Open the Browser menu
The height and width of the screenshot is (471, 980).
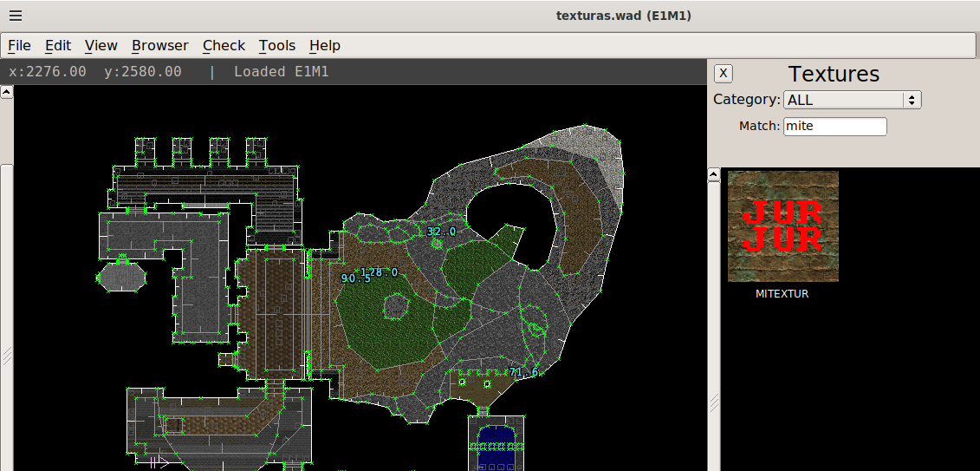click(159, 46)
